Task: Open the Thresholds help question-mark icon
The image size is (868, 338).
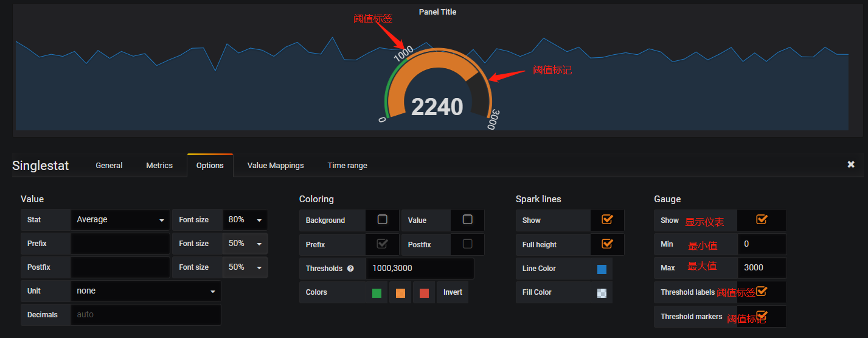Action: pyautogui.click(x=350, y=269)
